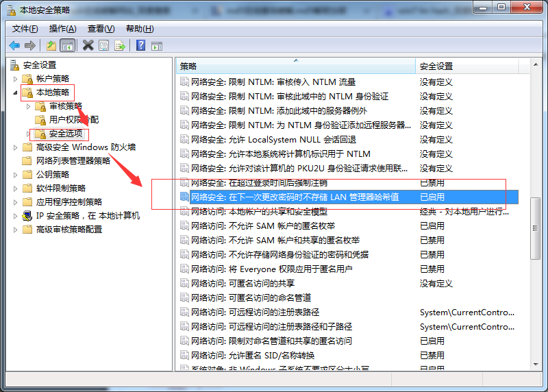548x392 pixels.
Task: Toggle the Show/Hide console tree icon
Action: (67, 45)
